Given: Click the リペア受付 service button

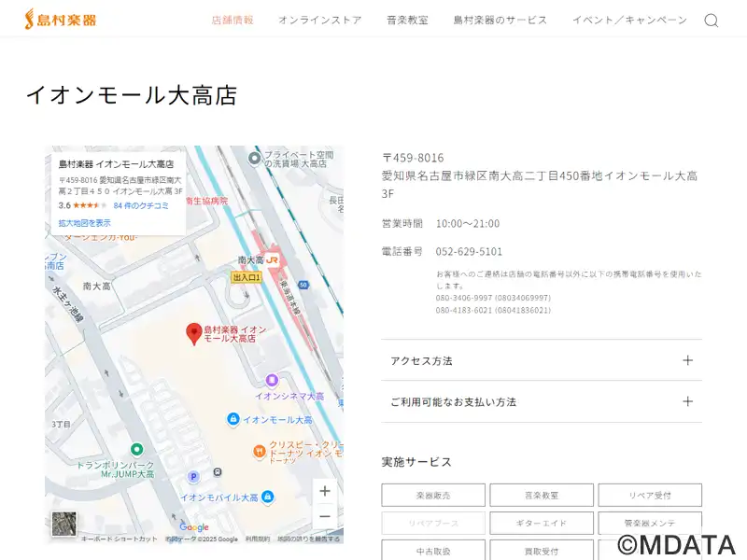Looking at the screenshot, I should 650,496.
